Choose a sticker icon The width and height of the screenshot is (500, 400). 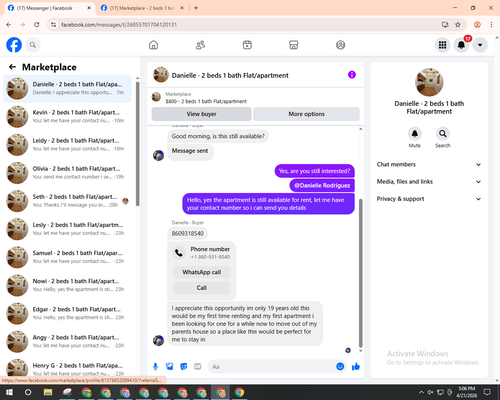(184, 367)
